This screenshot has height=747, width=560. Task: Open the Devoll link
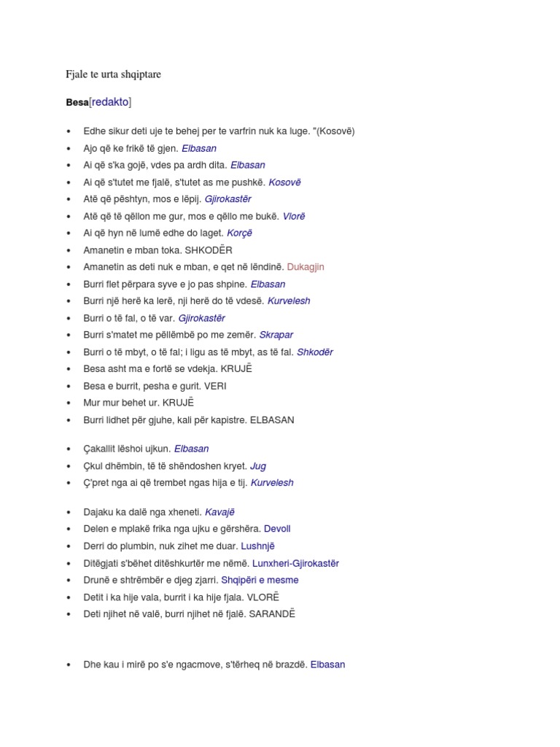click(x=277, y=529)
